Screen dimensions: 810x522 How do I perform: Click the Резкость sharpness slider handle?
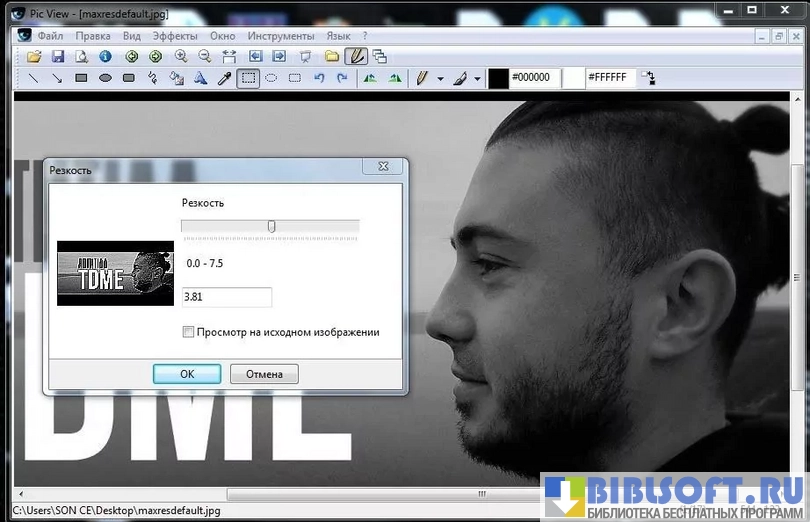tap(271, 227)
